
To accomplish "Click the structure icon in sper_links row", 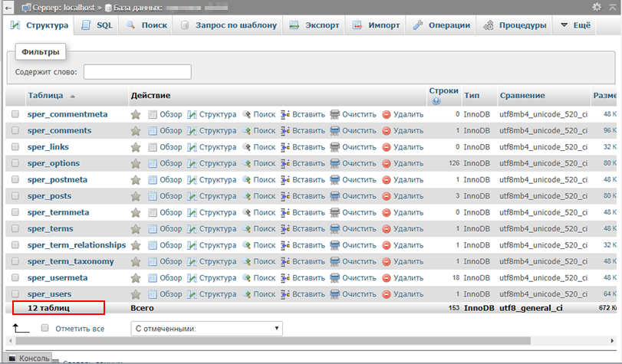I will [192, 147].
